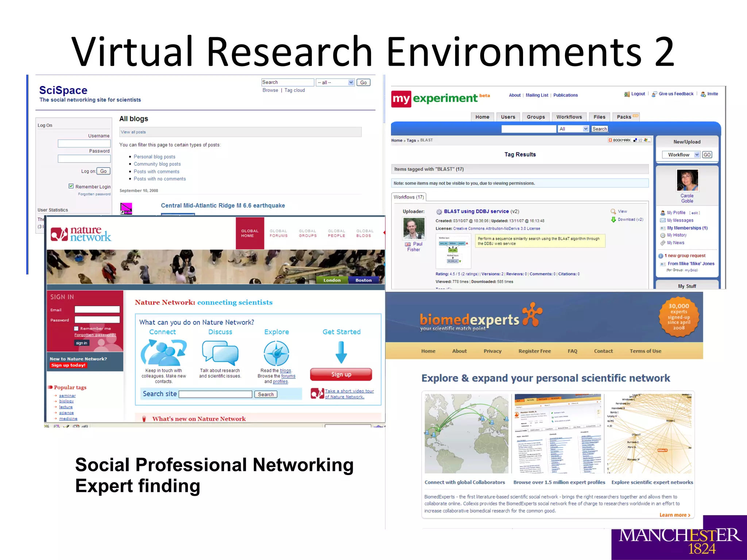
Task: Click the SciSpace Username input field
Action: pyautogui.click(x=84, y=144)
